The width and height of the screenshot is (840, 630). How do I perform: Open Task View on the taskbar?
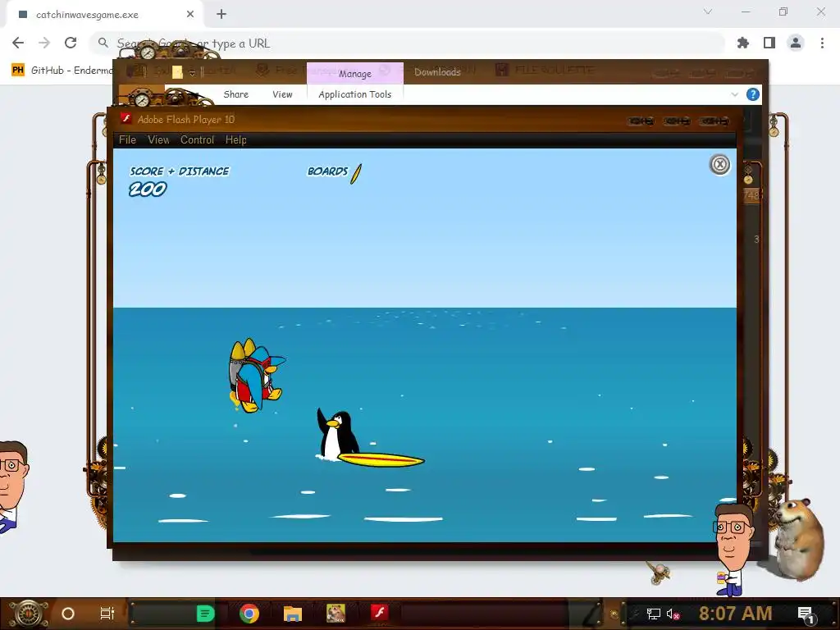(x=107, y=614)
